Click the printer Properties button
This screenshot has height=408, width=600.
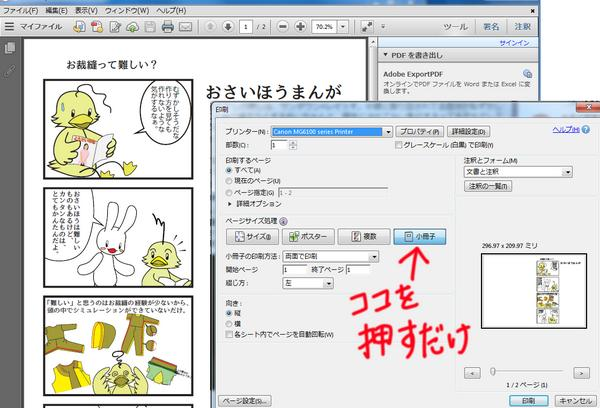419,132
